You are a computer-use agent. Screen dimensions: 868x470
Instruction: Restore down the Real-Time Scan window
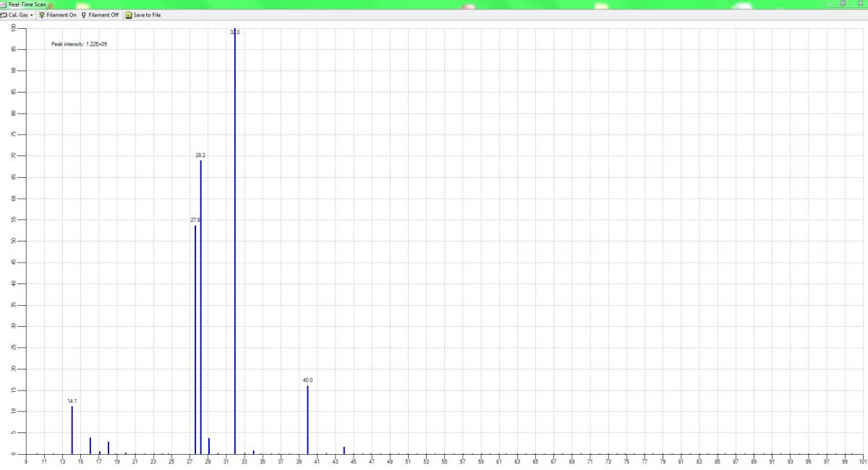pos(843,4)
